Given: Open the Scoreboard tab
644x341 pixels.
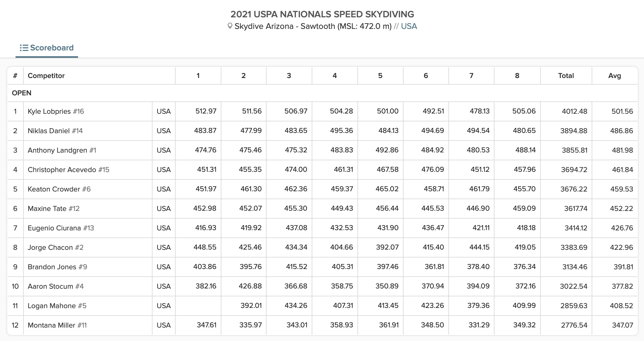Looking at the screenshot, I should click(47, 48).
